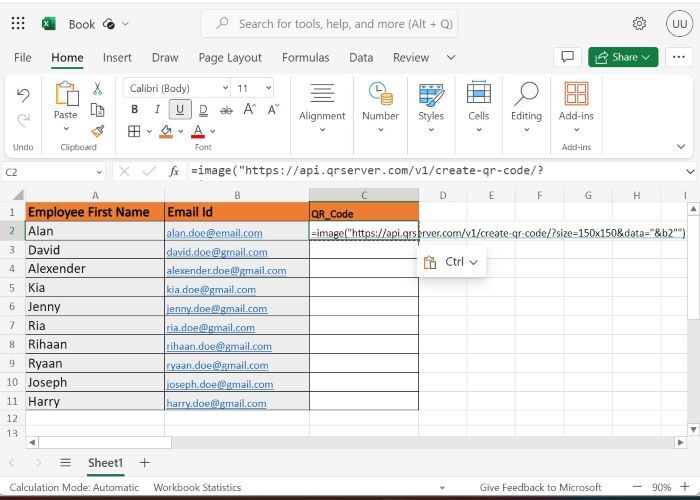Switch to the Draw tab

click(x=165, y=58)
